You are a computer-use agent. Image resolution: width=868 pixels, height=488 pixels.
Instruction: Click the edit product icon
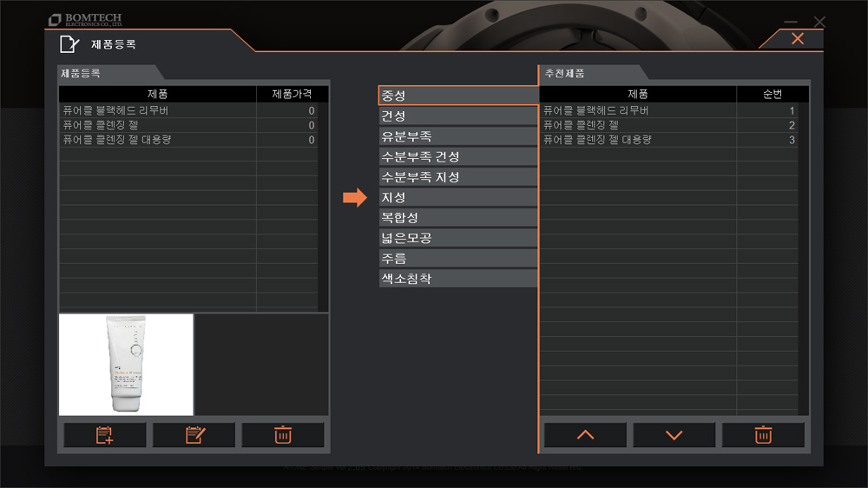click(x=194, y=435)
